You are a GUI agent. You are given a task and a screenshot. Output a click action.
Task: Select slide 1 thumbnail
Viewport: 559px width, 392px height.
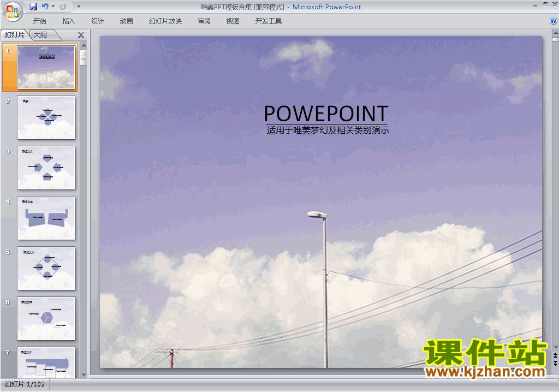point(46,67)
